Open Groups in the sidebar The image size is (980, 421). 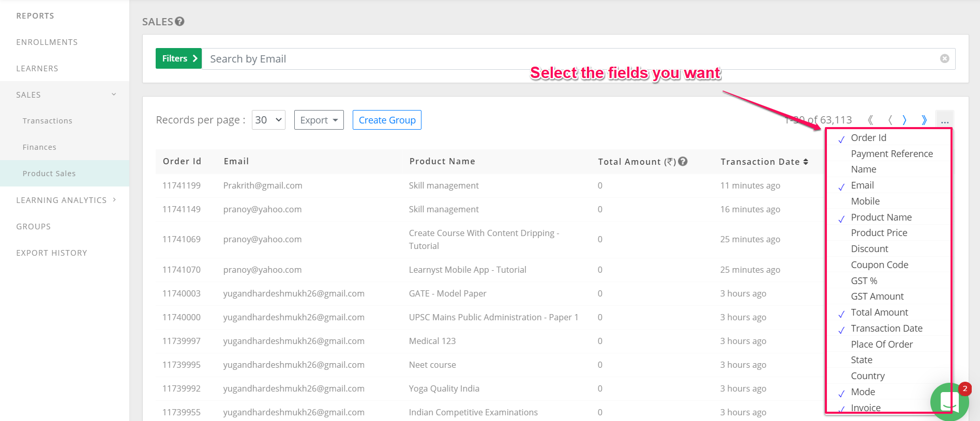pyautogui.click(x=34, y=226)
